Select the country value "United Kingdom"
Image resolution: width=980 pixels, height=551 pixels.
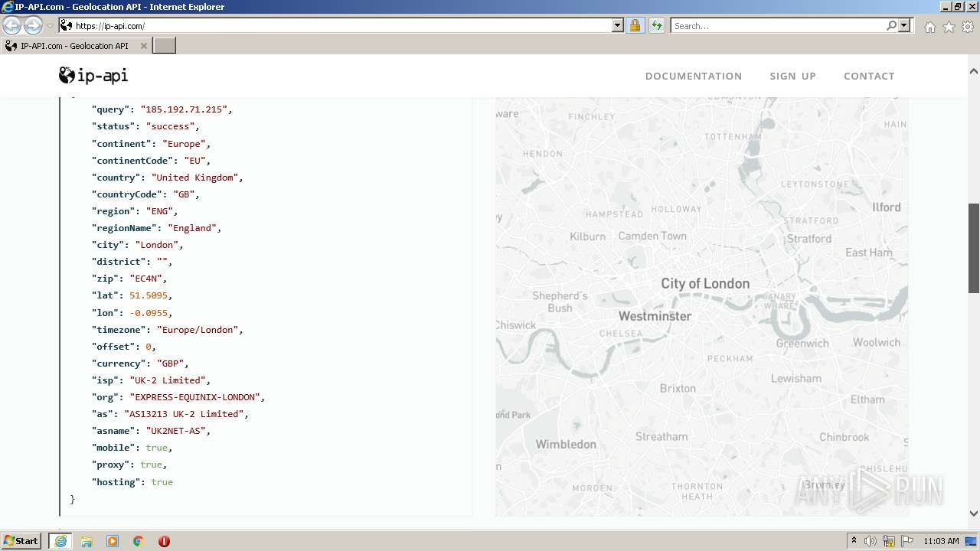pos(194,177)
